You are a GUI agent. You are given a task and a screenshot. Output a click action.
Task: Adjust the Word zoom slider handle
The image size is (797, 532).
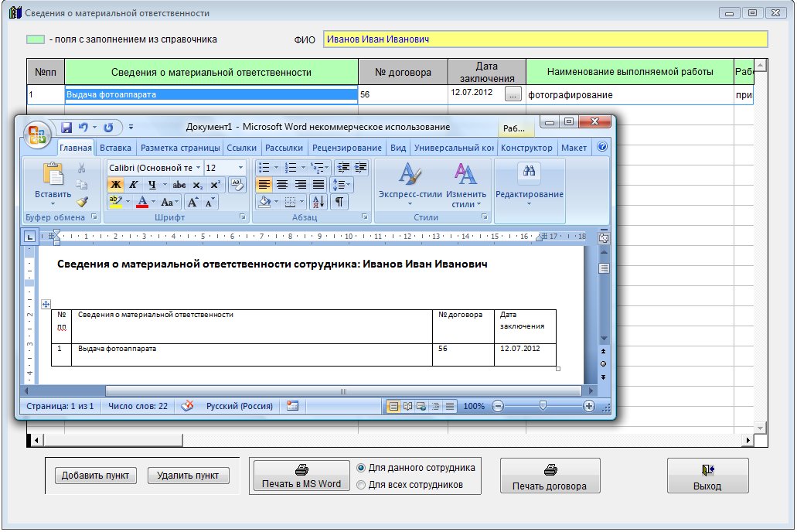(x=543, y=406)
